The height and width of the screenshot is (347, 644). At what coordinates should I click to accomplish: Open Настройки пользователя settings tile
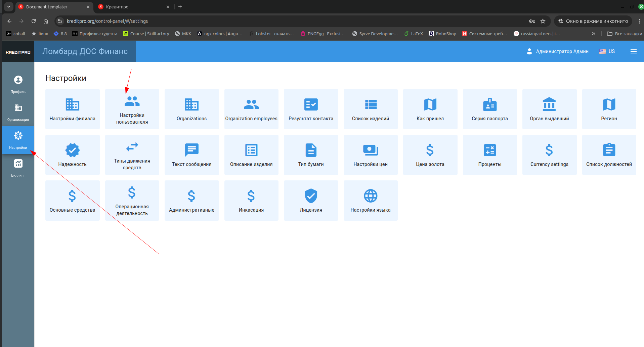132,109
